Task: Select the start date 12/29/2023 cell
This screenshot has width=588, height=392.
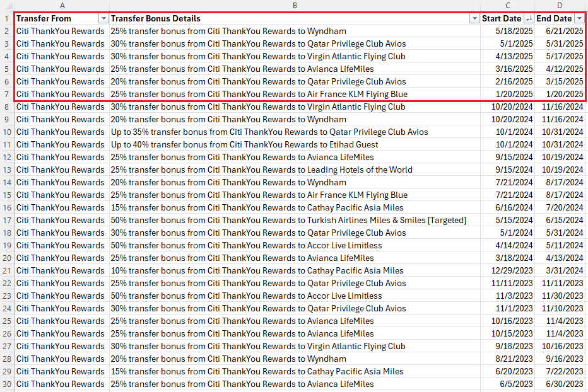Action: point(508,270)
